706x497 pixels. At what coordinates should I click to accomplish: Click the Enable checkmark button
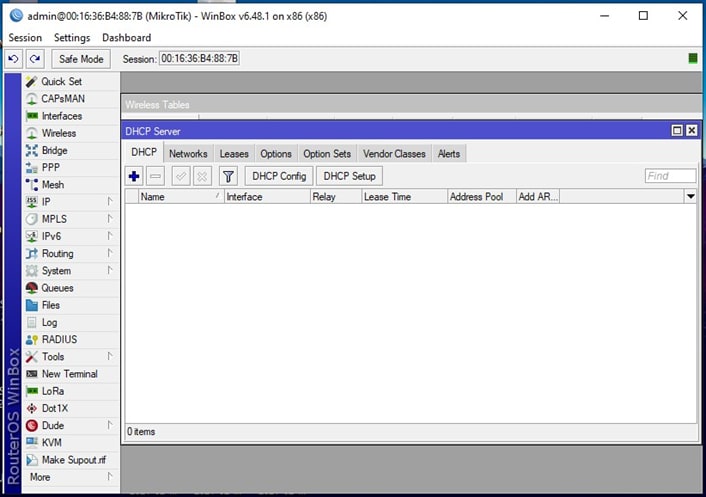click(181, 176)
